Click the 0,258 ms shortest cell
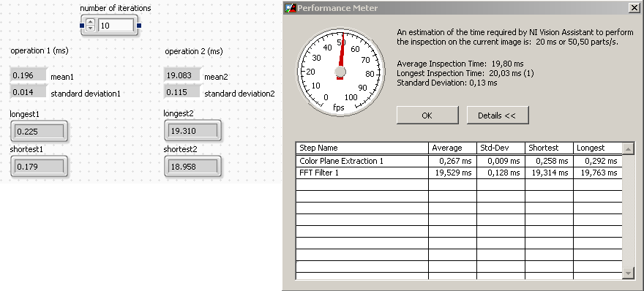This screenshot has height=291, width=644. point(549,162)
